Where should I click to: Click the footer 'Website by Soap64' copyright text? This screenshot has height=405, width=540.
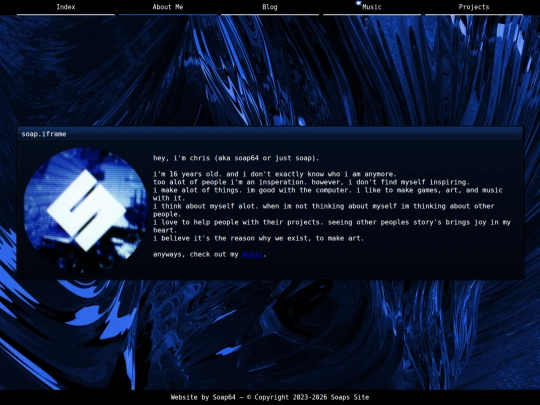pyautogui.click(x=270, y=397)
